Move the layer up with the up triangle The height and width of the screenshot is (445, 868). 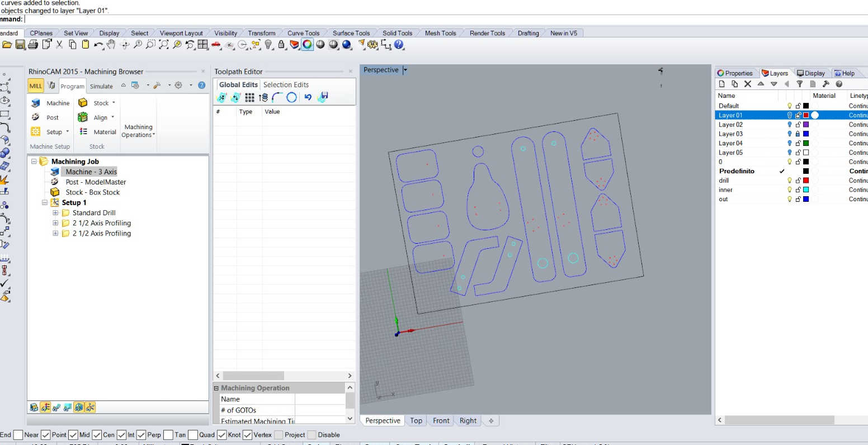[x=761, y=84]
